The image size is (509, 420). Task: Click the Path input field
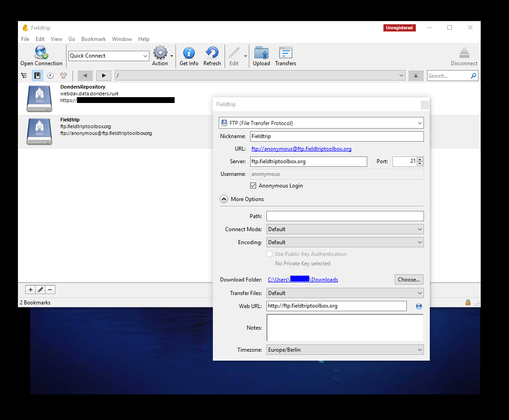345,216
